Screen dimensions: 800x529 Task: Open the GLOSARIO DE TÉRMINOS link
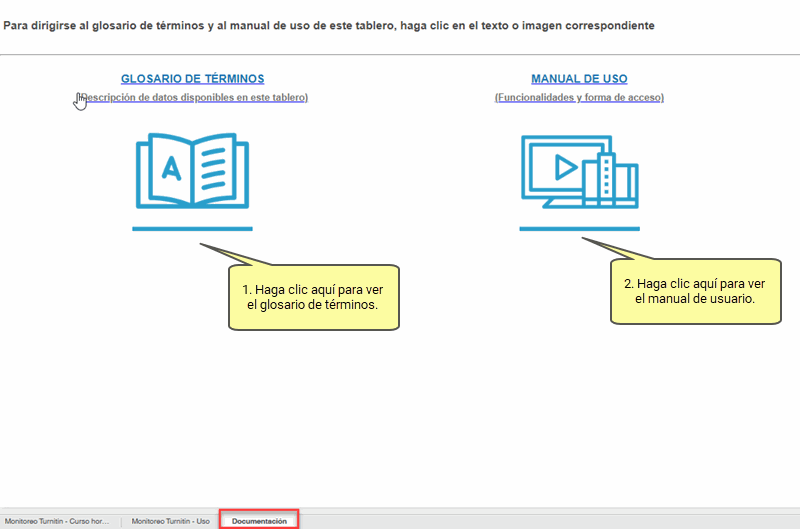(192, 78)
